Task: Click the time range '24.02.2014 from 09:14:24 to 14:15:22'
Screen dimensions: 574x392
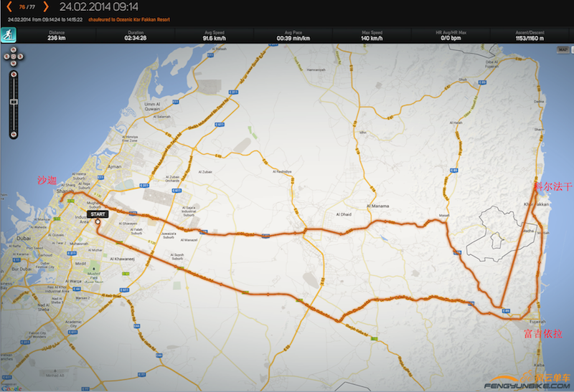Action: coord(45,20)
